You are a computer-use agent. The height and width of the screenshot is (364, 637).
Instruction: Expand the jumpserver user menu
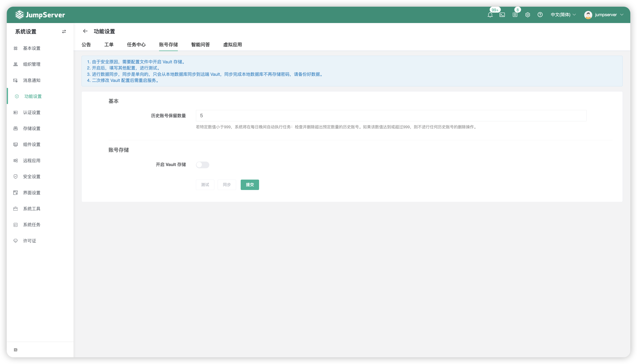point(609,15)
